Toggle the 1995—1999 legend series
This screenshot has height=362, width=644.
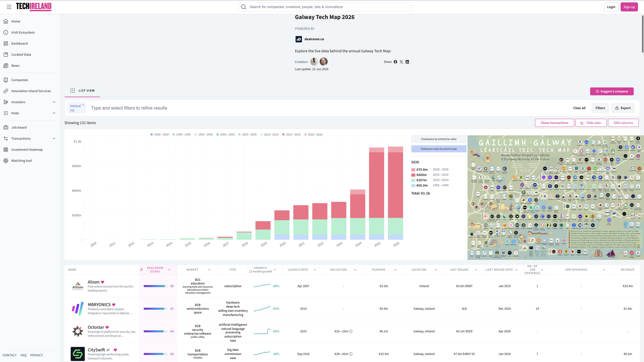tap(203, 135)
